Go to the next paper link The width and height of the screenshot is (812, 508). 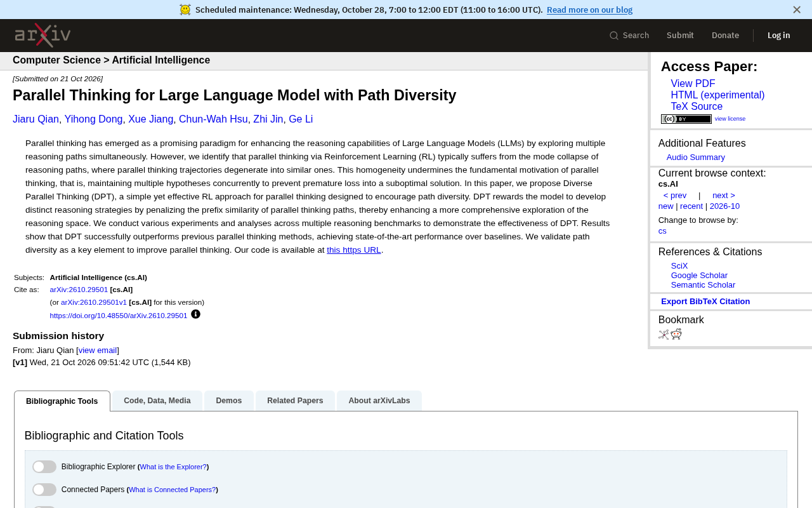(724, 196)
